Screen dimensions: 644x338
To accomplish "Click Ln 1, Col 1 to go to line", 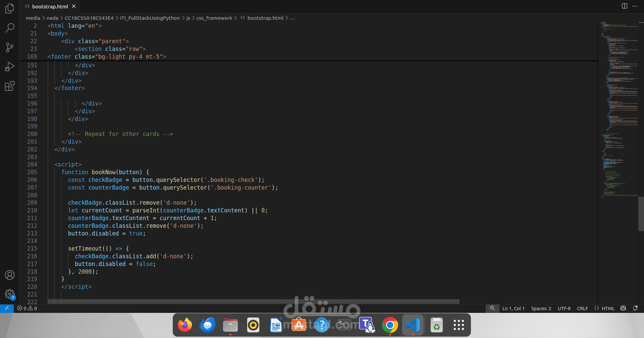I will point(513,308).
